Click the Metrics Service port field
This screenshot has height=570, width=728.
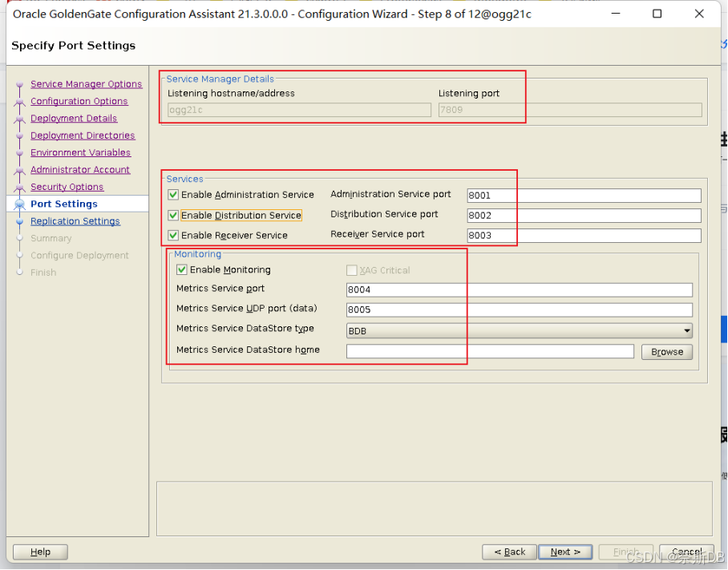(x=520, y=289)
